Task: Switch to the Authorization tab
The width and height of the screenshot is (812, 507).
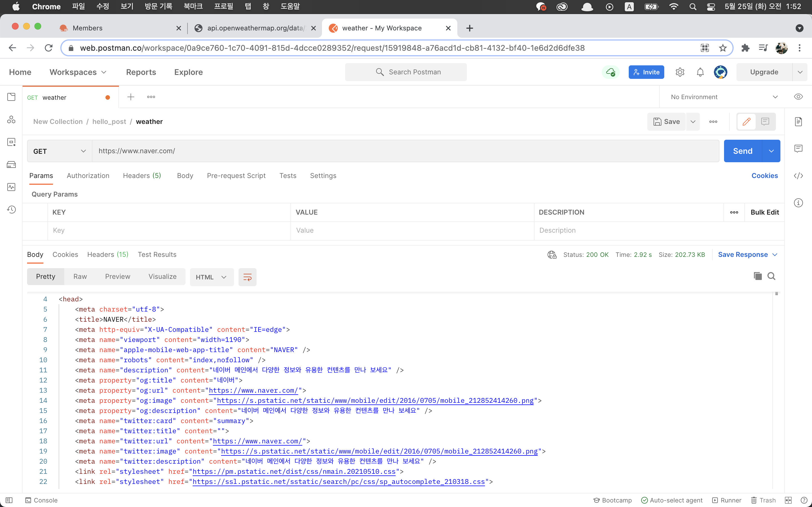Action: (88, 176)
